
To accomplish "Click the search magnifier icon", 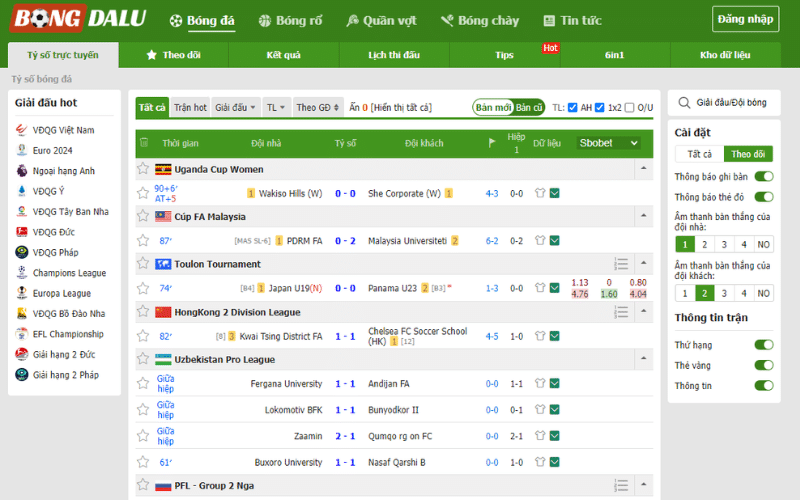I will click(684, 103).
